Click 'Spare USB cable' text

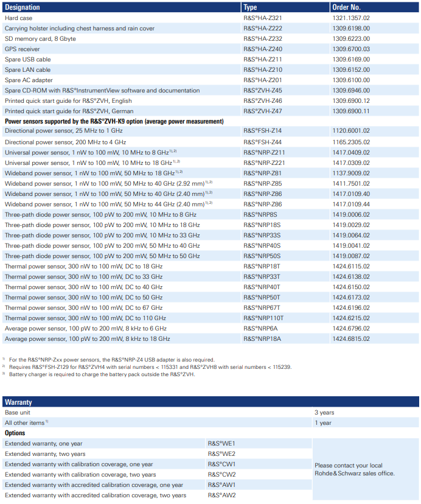pyautogui.click(x=27, y=59)
